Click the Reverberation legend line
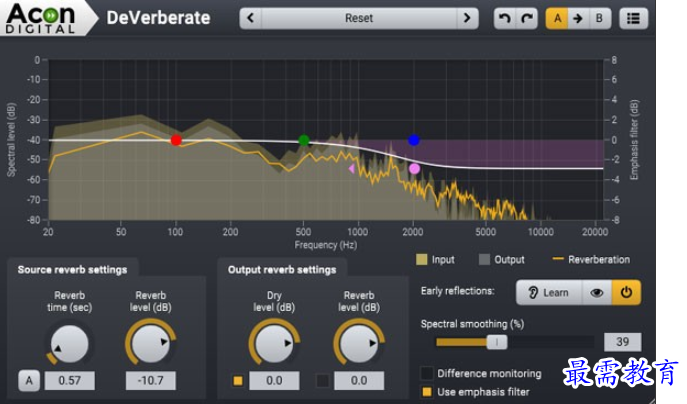Screen dimensions: 687x404 [558, 259]
